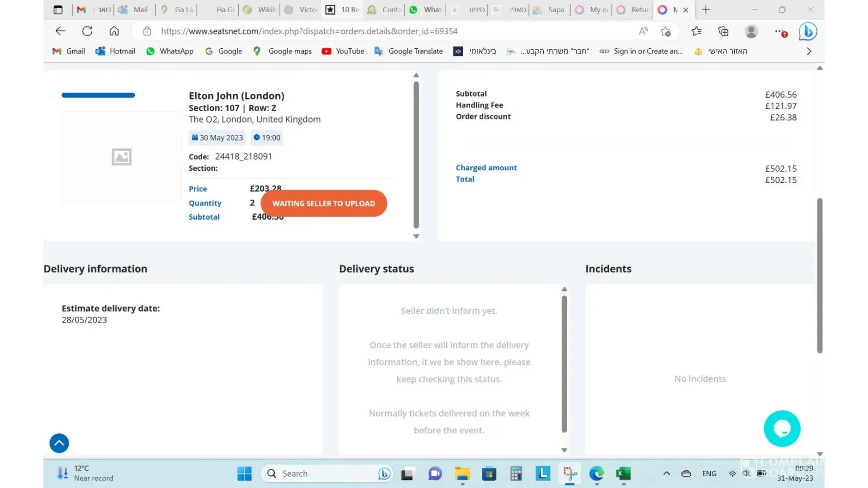Image resolution: width=868 pixels, height=488 pixels.
Task: Click the main page vertical scrollbar
Action: coord(820,275)
